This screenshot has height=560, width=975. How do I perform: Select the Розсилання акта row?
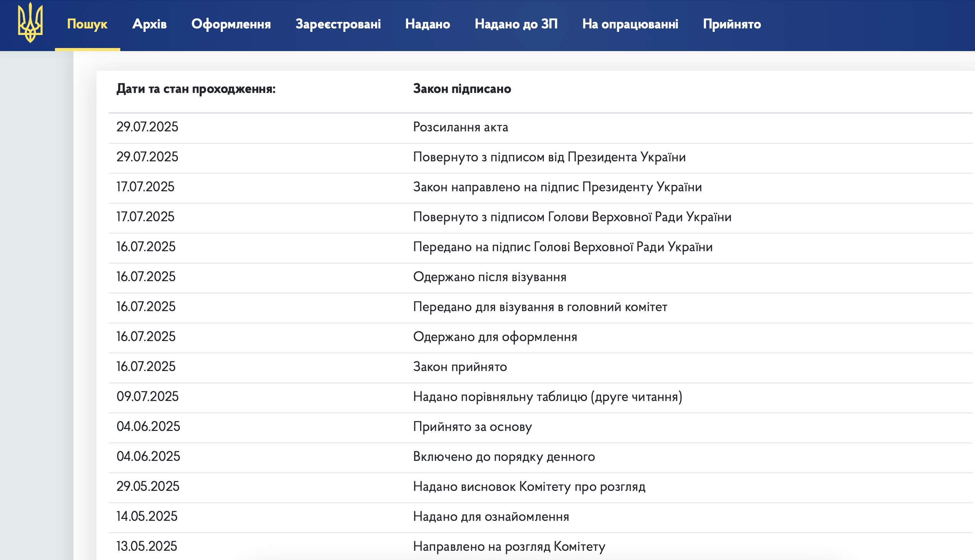coord(460,127)
